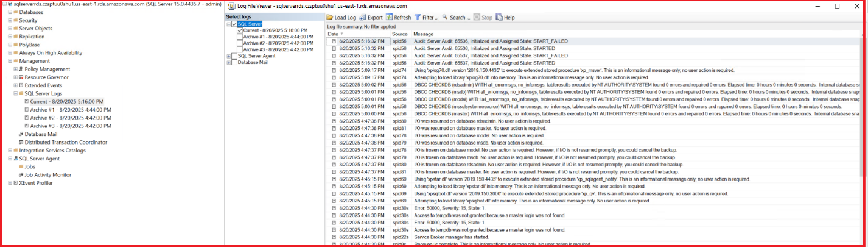Open the Filter funnel tool
This screenshot has width=868, height=247.
418,18
